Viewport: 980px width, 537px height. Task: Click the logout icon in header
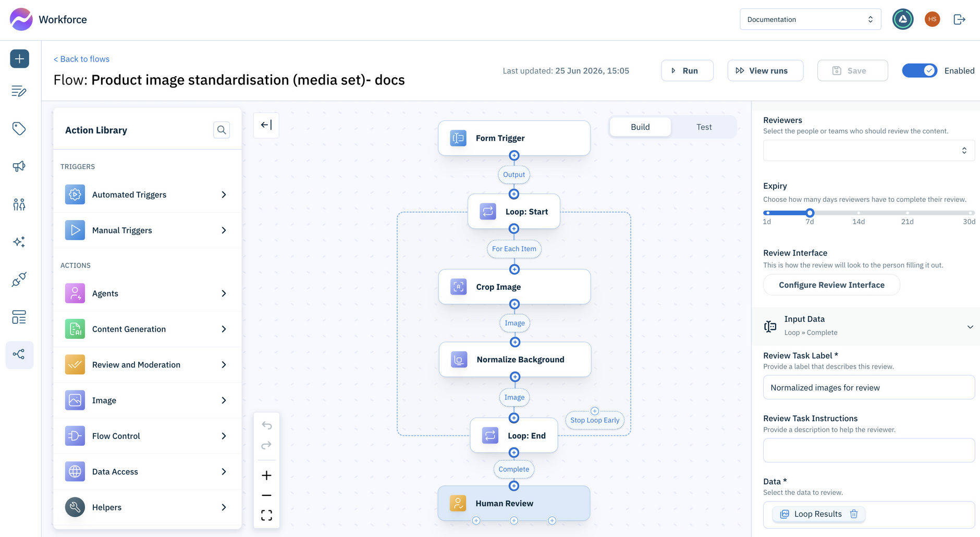coord(959,19)
